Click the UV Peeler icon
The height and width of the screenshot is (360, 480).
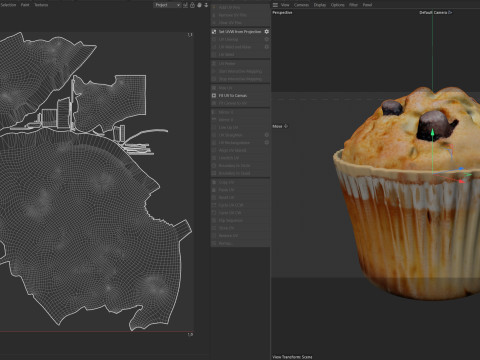point(214,63)
